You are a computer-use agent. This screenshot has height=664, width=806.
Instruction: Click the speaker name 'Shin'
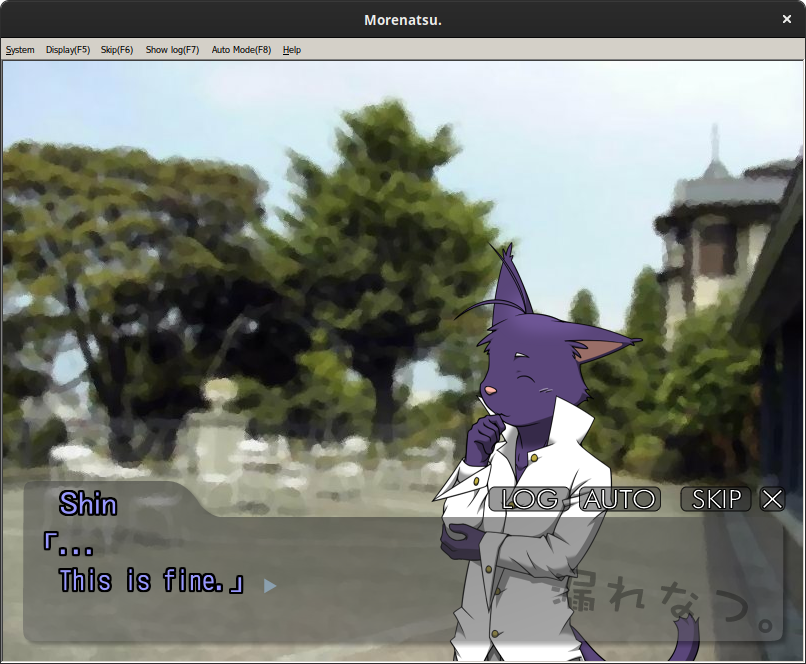(x=88, y=504)
